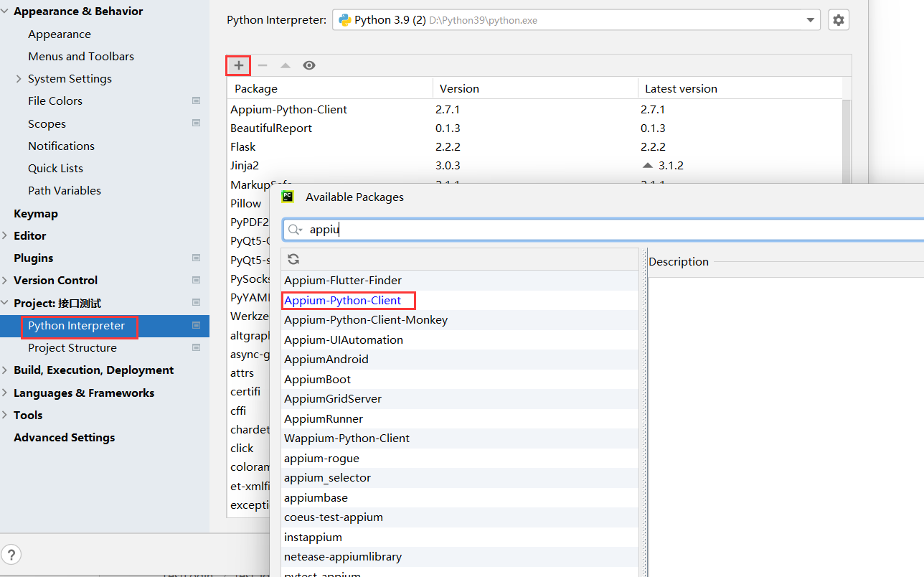Click the minus uninstall package icon
The height and width of the screenshot is (577, 924).
coord(263,65)
